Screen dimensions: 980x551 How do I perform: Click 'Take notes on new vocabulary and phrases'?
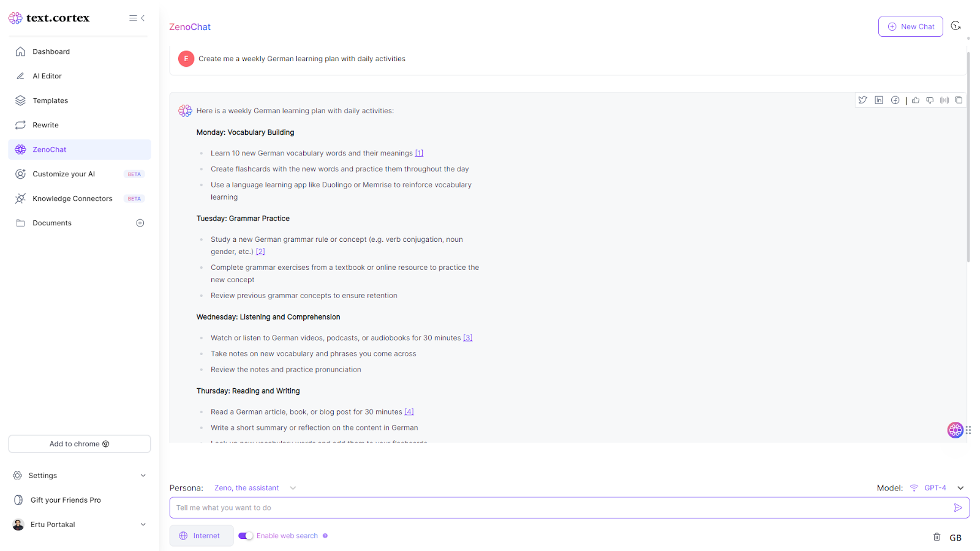[314, 354]
